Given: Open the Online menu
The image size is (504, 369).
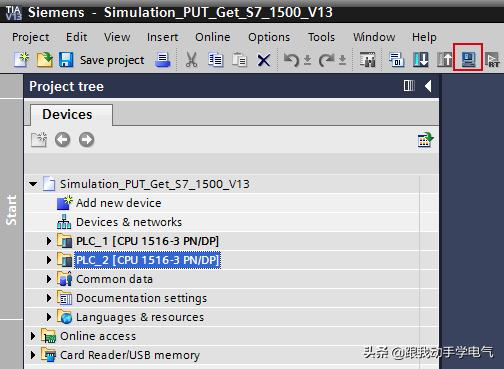Looking at the screenshot, I should click(x=212, y=37).
